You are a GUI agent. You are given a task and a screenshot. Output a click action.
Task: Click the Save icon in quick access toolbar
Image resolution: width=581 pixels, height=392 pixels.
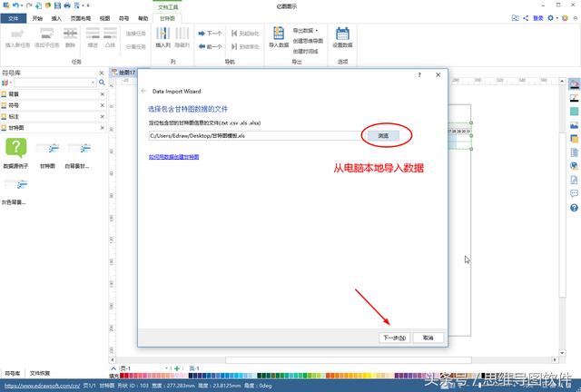(x=57, y=5)
